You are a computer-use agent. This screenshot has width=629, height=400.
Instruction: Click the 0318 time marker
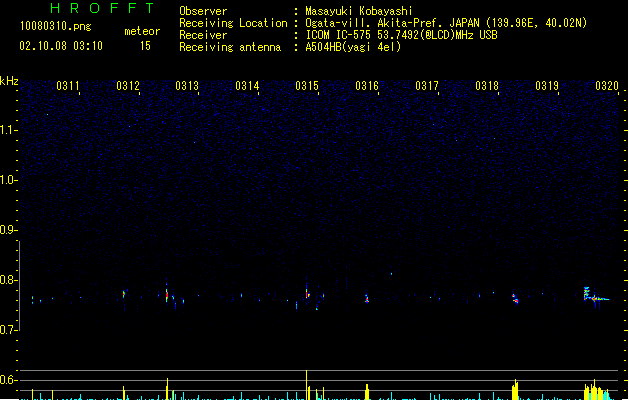(487, 86)
